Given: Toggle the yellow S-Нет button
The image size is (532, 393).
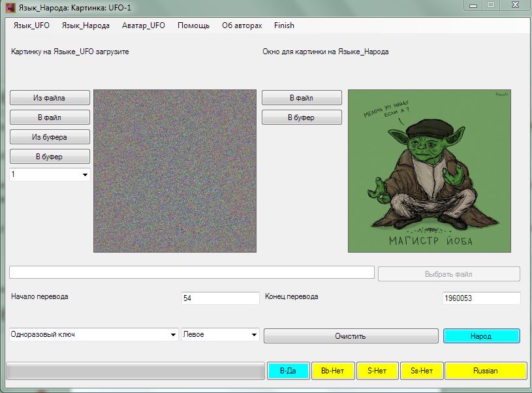Looking at the screenshot, I should [377, 371].
